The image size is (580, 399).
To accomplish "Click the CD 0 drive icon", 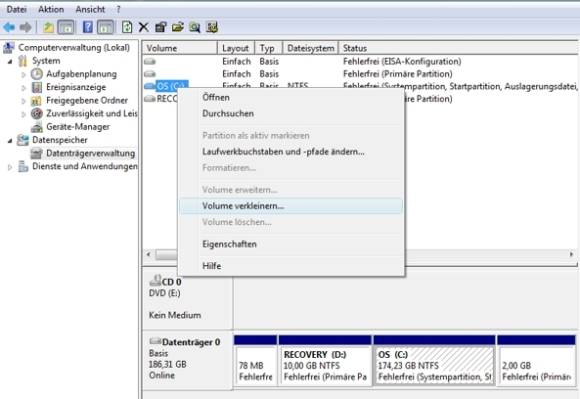I will [x=155, y=281].
